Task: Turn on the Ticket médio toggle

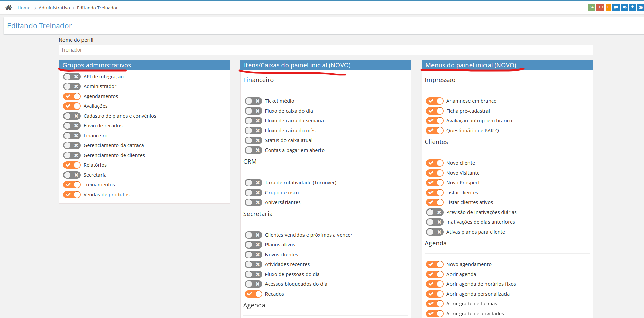Action: [253, 101]
